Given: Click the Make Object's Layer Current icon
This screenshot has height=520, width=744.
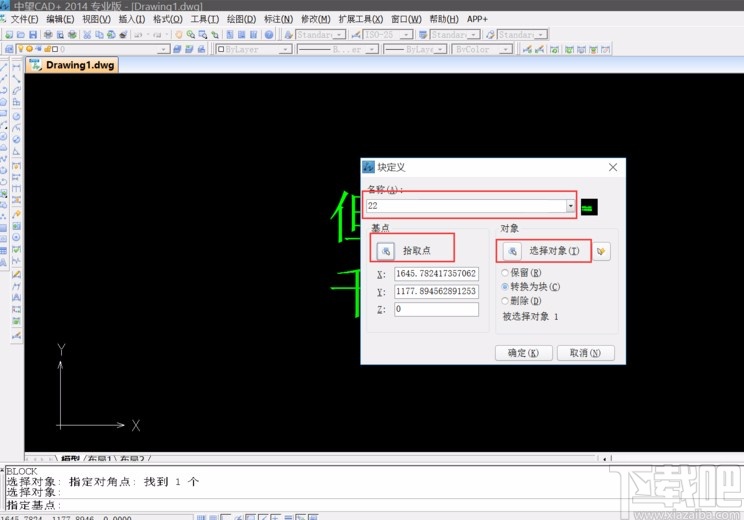Looking at the screenshot, I should pos(177,49).
